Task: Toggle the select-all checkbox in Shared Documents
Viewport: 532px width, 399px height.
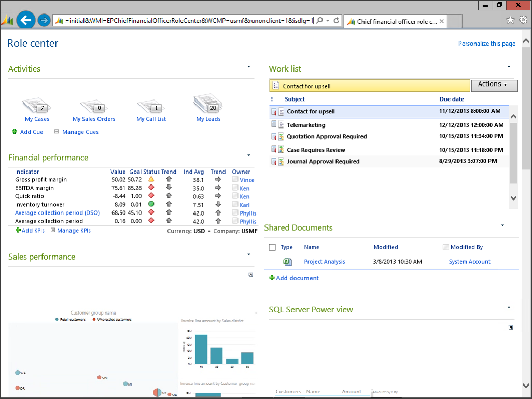Action: coord(272,247)
